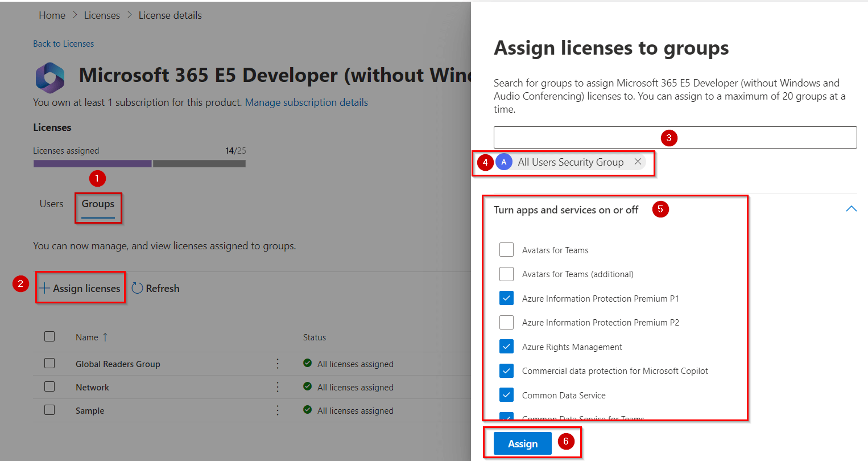
Task: Remove the All Users Security Group chip
Action: 638,161
